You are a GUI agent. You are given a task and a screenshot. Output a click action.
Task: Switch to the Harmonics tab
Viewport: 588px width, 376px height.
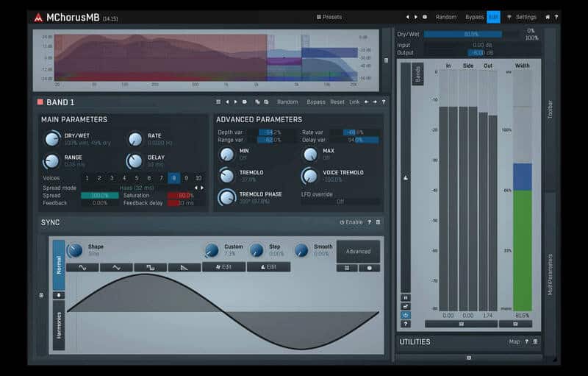[x=59, y=324]
